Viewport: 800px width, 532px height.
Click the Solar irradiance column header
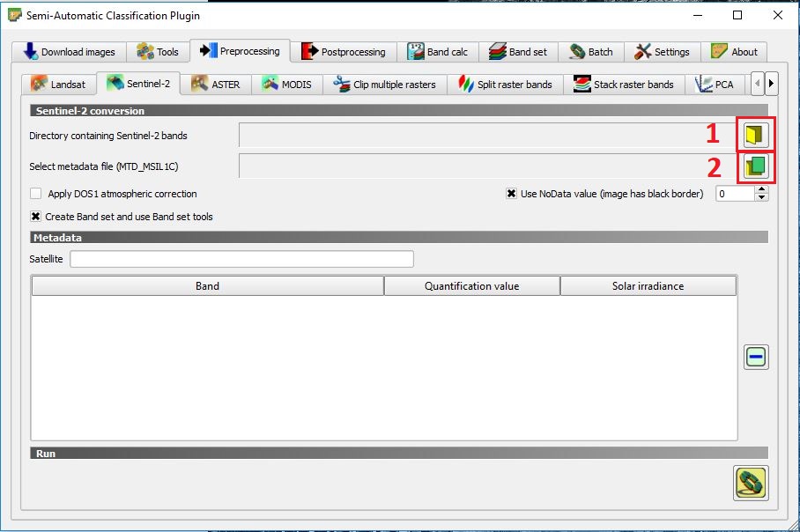pyautogui.click(x=648, y=286)
